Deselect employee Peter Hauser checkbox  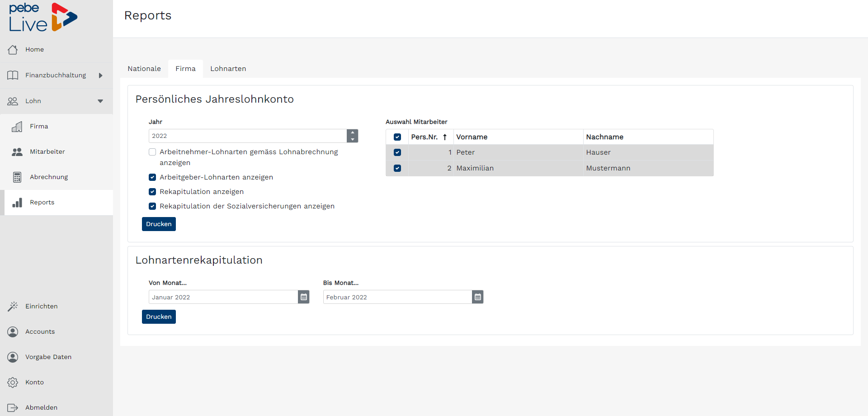[397, 152]
